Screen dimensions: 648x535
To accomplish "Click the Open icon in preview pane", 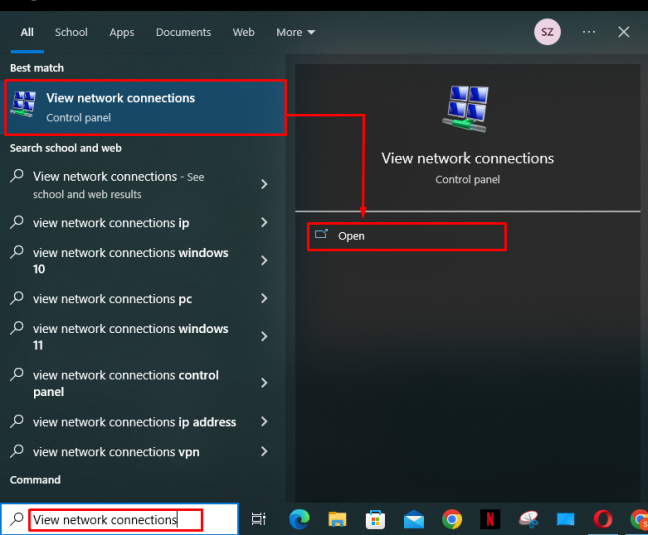I will (x=322, y=234).
